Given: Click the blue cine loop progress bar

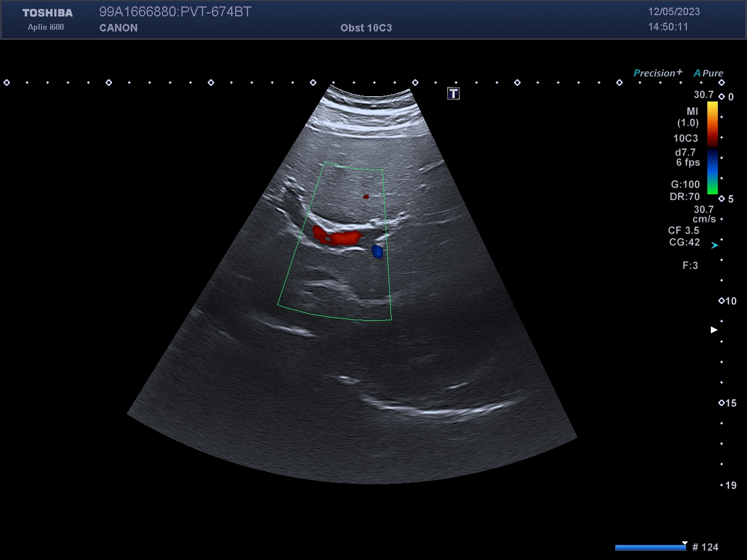Looking at the screenshot, I should click(x=650, y=547).
